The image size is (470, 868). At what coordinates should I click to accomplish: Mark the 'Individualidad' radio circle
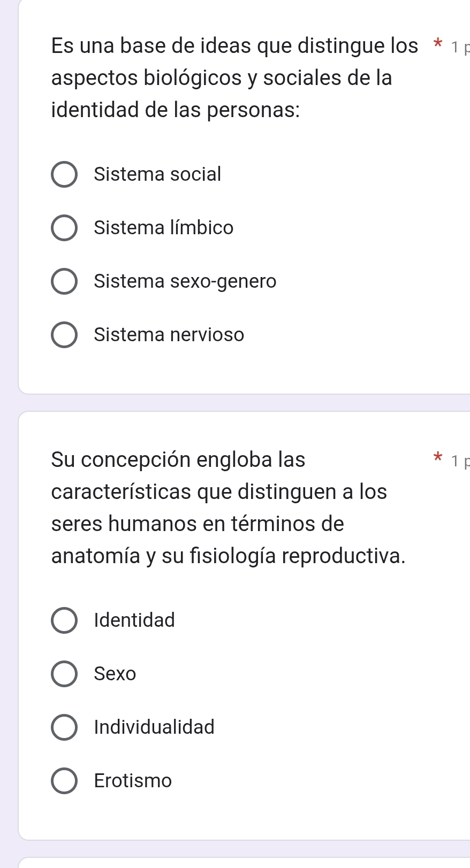64,727
